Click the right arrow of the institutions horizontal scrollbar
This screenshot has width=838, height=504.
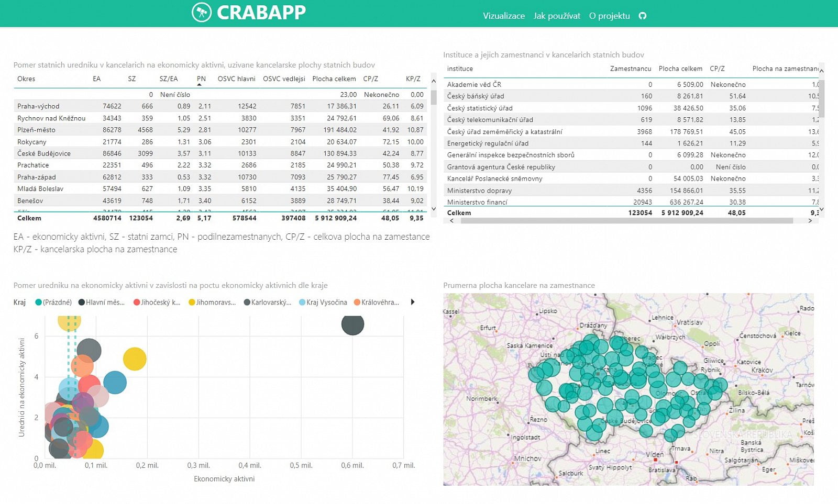click(x=811, y=221)
